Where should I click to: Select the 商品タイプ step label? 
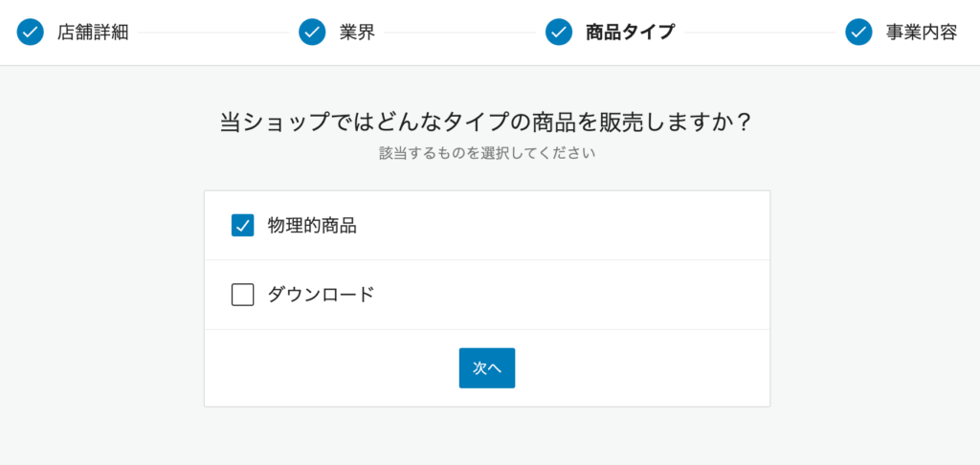pyautogui.click(x=630, y=33)
